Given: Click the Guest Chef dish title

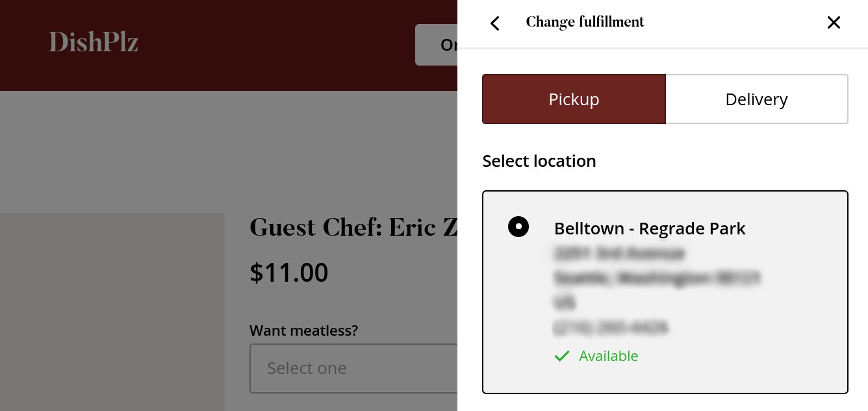Looking at the screenshot, I should tap(353, 228).
